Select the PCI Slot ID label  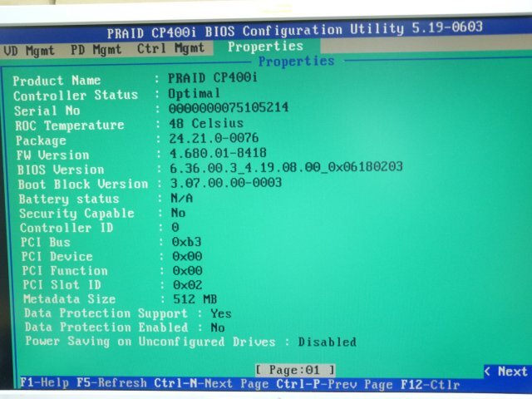(62, 284)
